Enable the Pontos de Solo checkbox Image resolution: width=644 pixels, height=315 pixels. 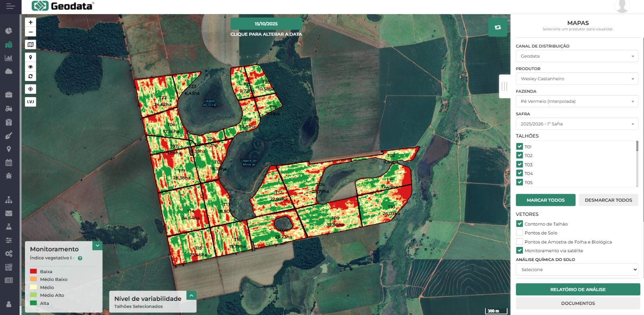[x=520, y=232]
